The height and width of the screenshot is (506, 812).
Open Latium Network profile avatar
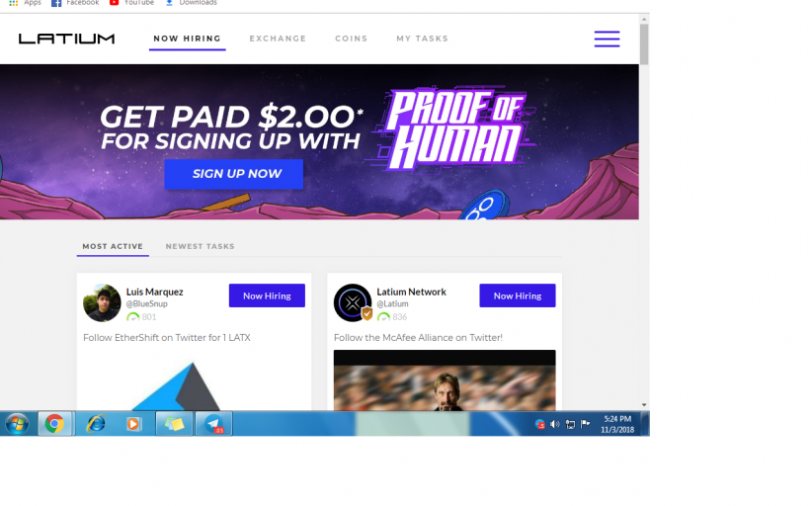353,303
